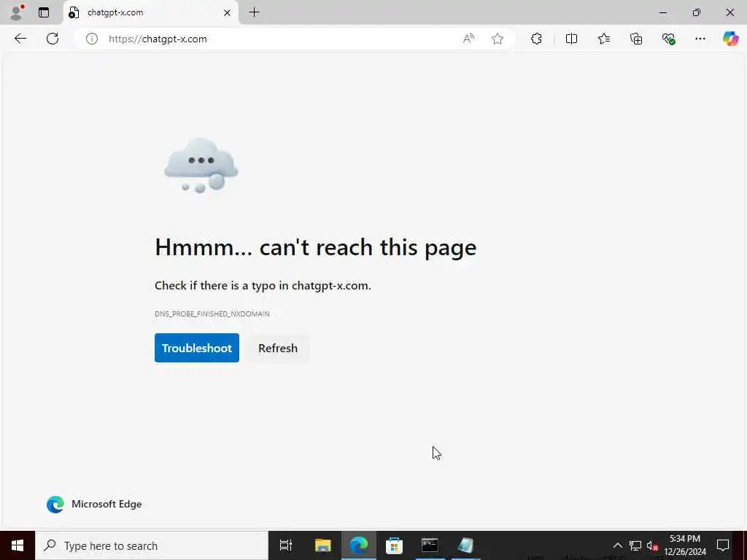This screenshot has width=747, height=560.
Task: Click the 'Type here to search' box
Action: click(152, 545)
